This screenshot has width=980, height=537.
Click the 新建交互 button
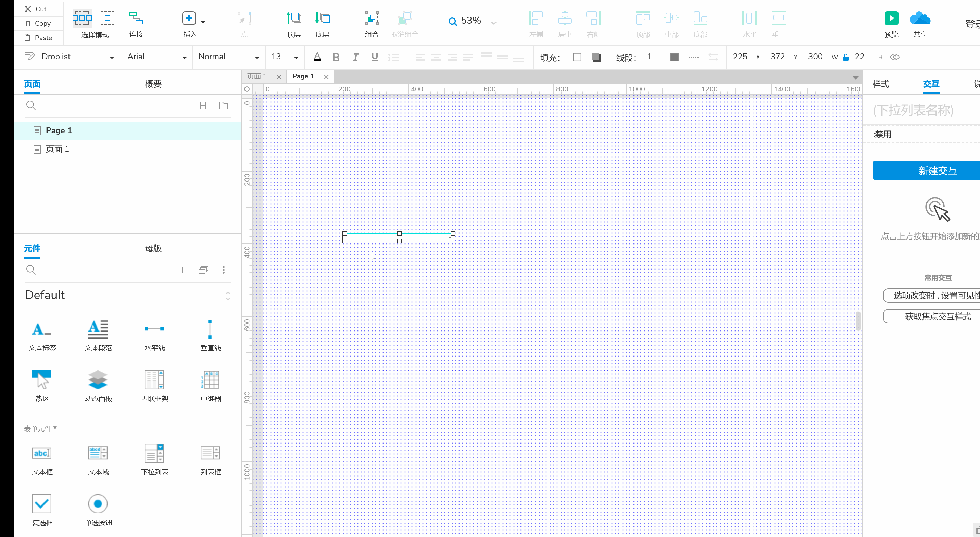coord(938,171)
